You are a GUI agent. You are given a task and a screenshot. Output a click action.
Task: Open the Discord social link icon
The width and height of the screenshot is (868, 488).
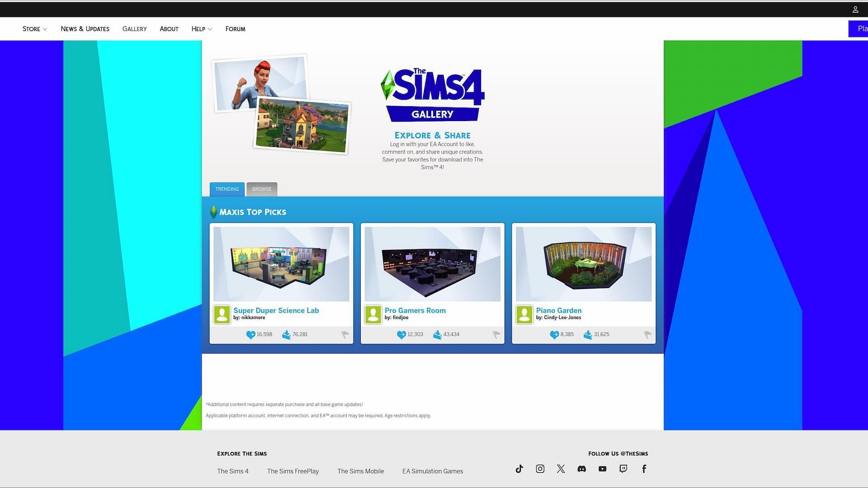[x=581, y=469]
